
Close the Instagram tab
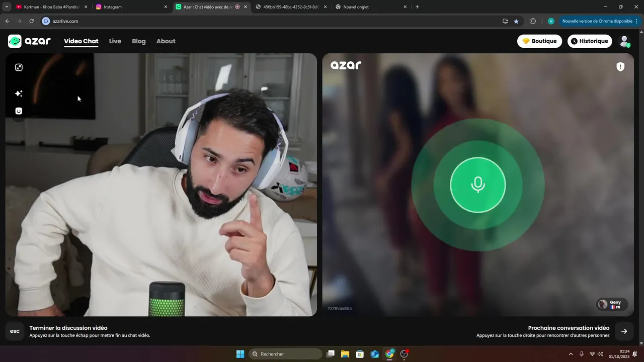pos(166,7)
